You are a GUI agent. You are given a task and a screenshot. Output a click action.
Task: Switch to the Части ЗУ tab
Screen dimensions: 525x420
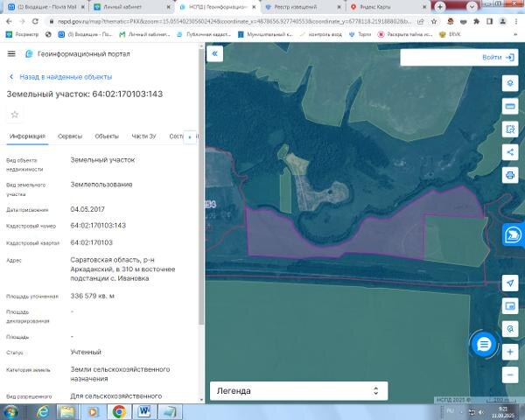pyautogui.click(x=143, y=136)
